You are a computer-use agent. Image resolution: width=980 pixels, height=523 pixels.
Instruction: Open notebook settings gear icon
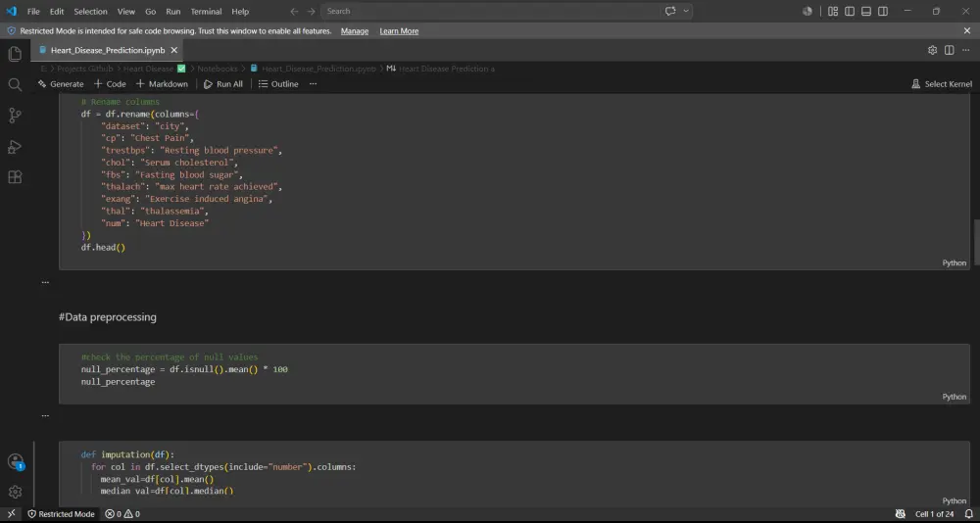(x=933, y=50)
